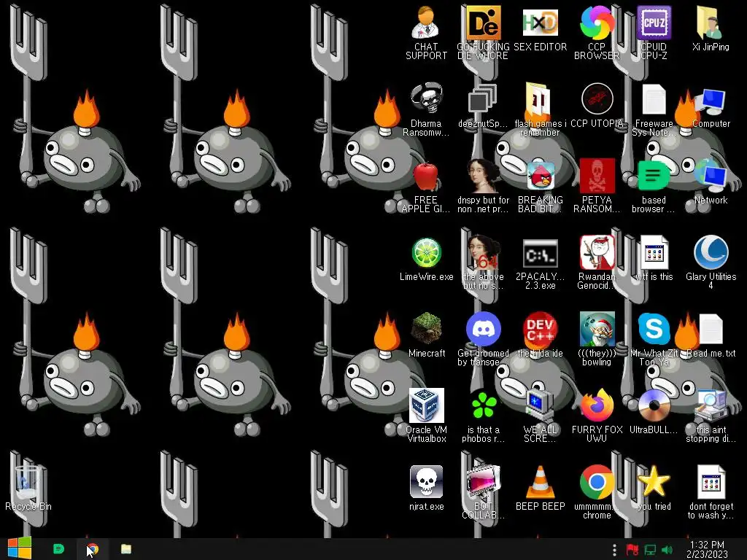Screen dimensions: 747x560
Task: Select the njrat.exe skull icon
Action: click(426, 482)
